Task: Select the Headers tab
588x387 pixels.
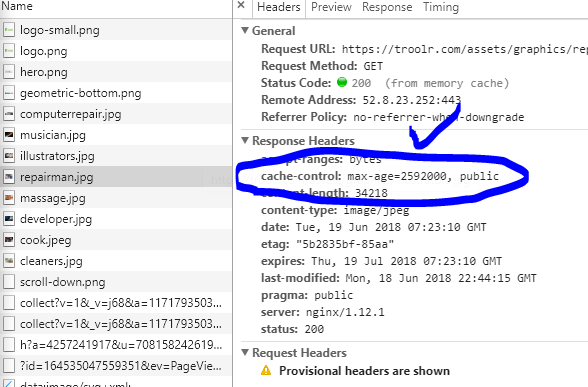Action: click(279, 7)
